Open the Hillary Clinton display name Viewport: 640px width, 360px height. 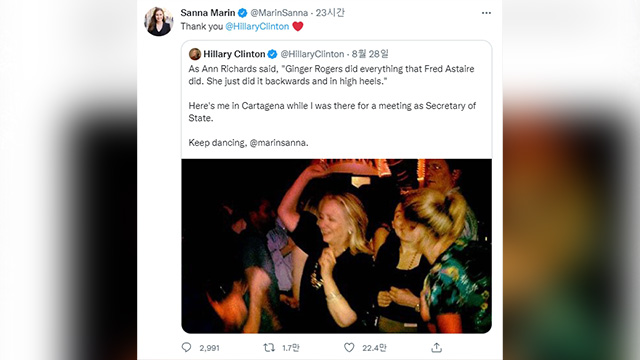234,54
